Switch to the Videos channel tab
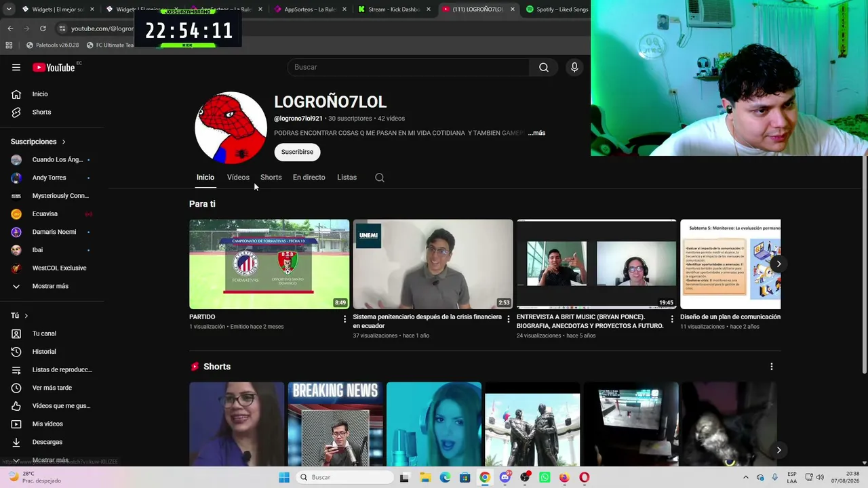 pyautogui.click(x=238, y=178)
